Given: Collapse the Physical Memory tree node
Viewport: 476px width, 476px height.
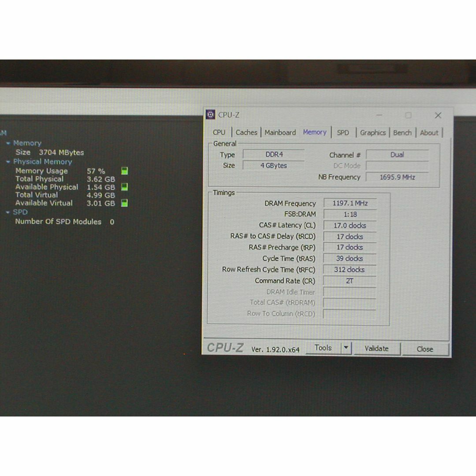Looking at the screenshot, I should (8, 162).
